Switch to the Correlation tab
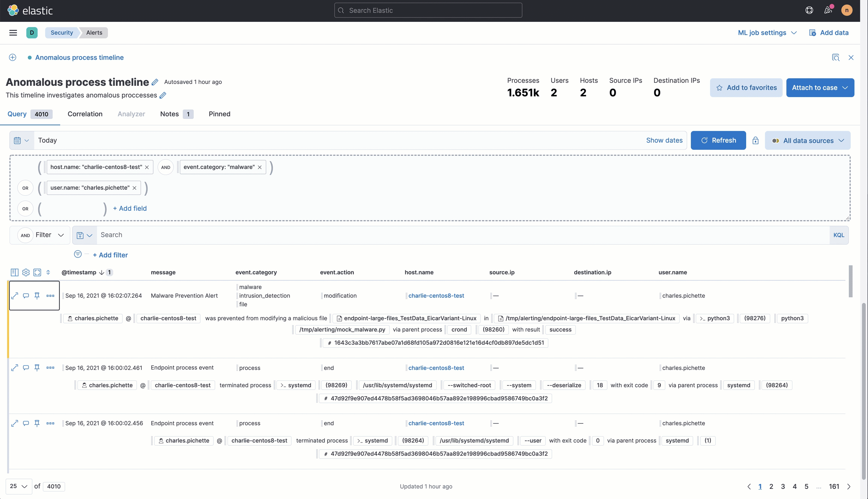 coord(85,114)
